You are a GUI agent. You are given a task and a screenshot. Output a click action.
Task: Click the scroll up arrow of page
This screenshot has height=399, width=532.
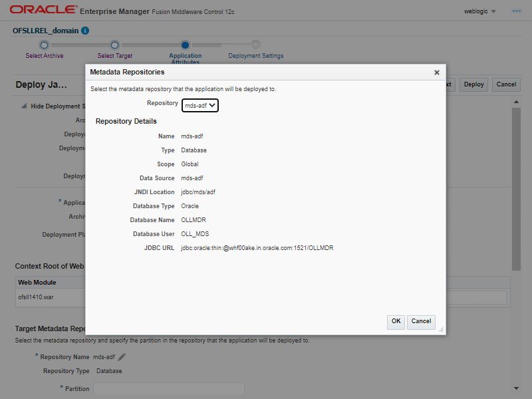click(516, 102)
